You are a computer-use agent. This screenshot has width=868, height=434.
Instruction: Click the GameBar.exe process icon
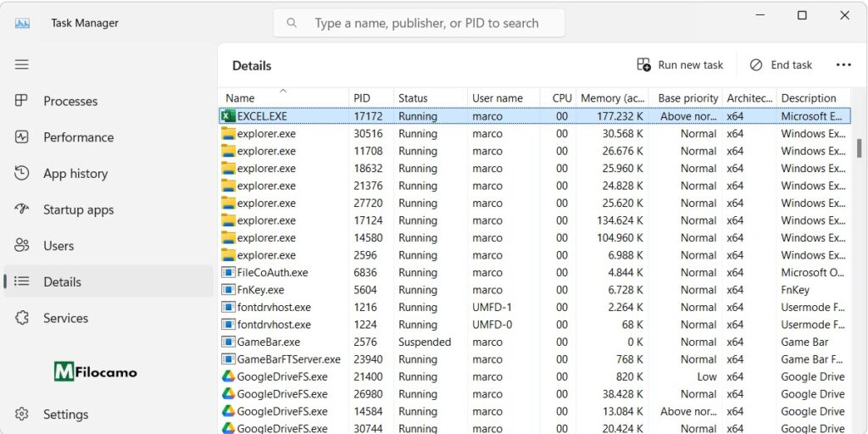click(228, 342)
